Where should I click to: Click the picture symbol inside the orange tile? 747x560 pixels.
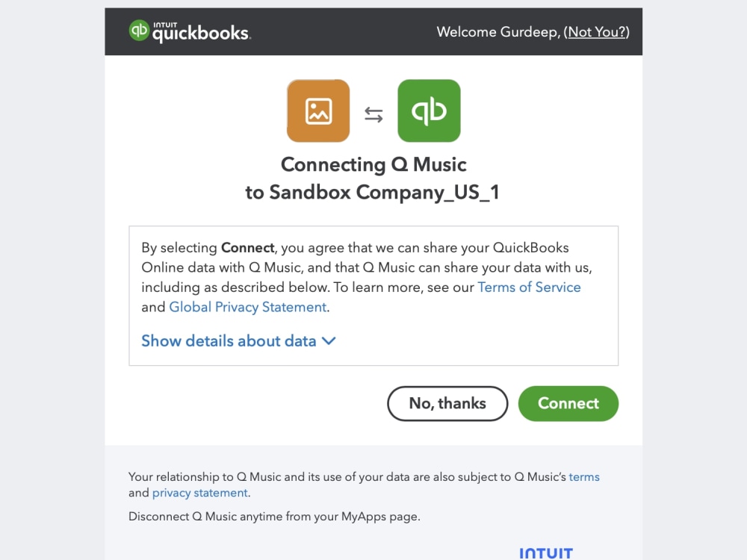tap(318, 111)
